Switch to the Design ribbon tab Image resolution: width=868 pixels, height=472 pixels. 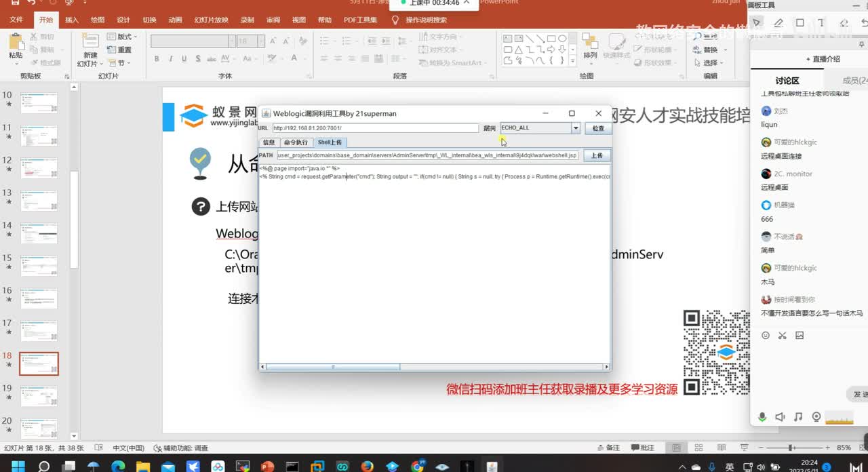[123, 20]
